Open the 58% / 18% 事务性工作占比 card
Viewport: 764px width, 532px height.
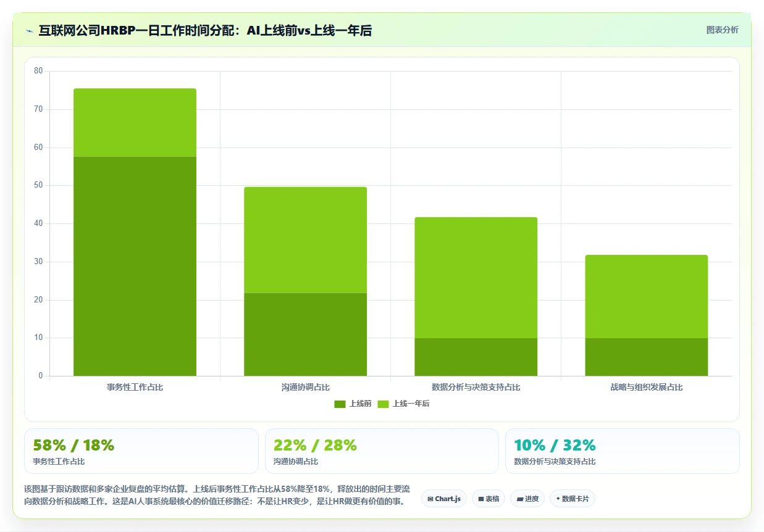click(x=141, y=451)
